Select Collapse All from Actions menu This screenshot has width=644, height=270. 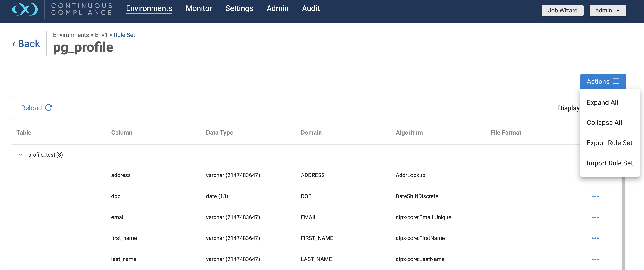604,123
